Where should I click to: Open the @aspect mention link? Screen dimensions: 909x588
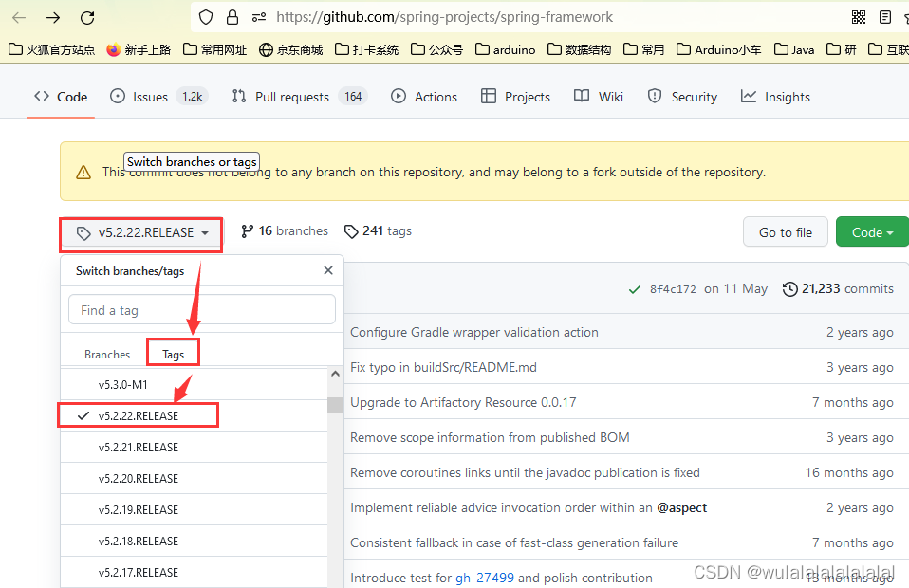[681, 508]
